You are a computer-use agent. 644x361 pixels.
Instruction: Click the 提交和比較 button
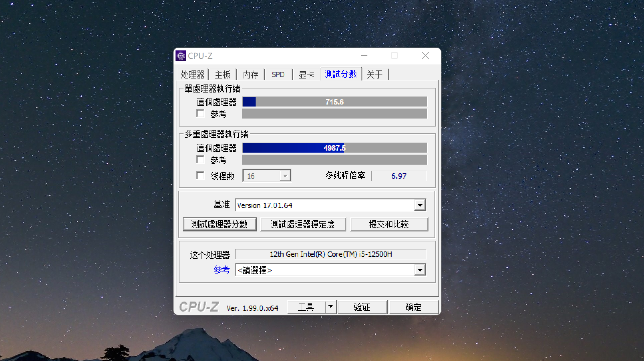point(389,224)
